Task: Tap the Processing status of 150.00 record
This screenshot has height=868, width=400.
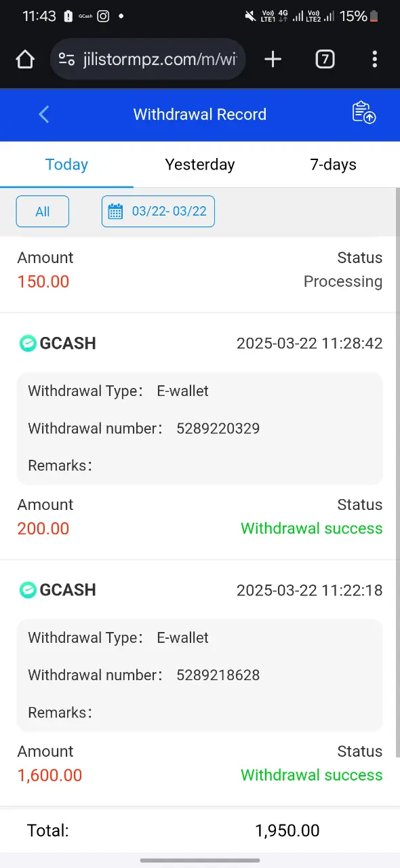Action: [x=343, y=281]
